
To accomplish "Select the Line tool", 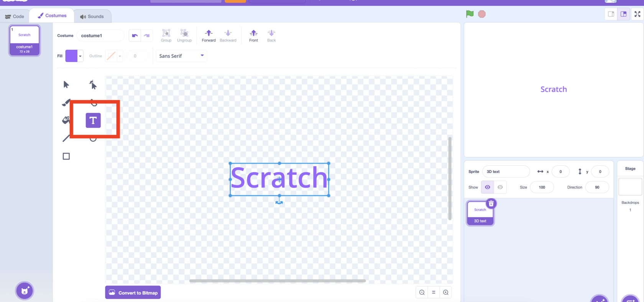I will (66, 138).
